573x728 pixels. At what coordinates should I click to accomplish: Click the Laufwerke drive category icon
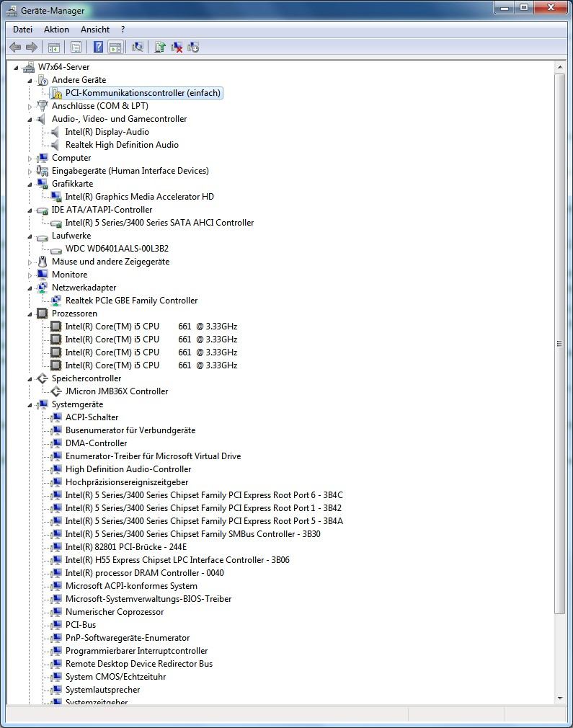click(43, 237)
